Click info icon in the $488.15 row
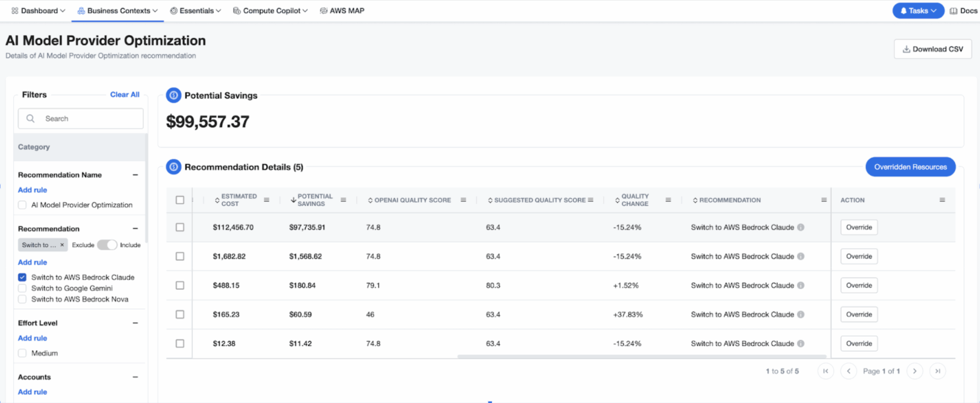 801,286
